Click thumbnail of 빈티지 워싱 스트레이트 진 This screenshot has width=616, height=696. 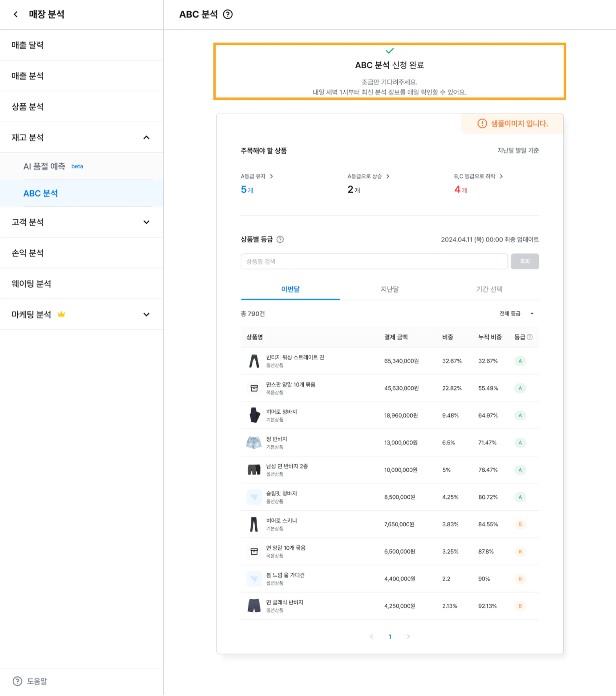[254, 361]
